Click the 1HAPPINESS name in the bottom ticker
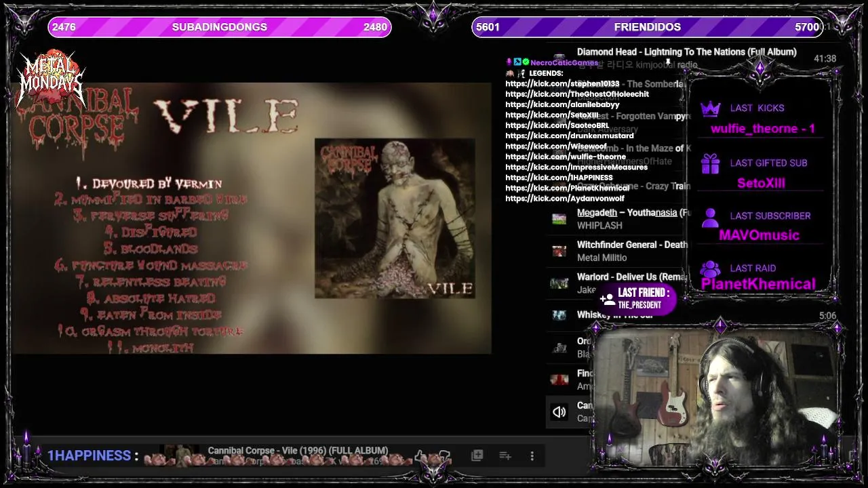 pyautogui.click(x=89, y=455)
